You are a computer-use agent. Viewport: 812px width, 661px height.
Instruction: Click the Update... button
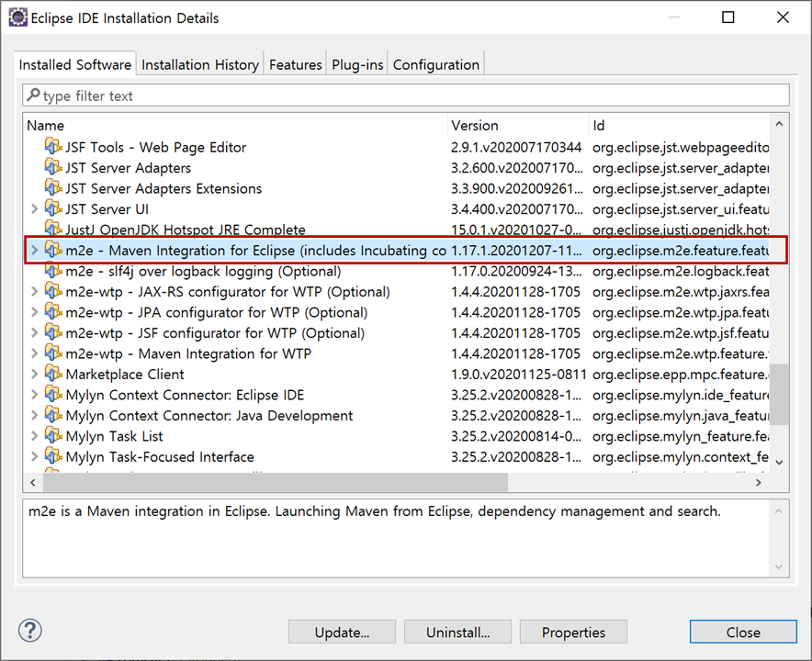coord(342,632)
